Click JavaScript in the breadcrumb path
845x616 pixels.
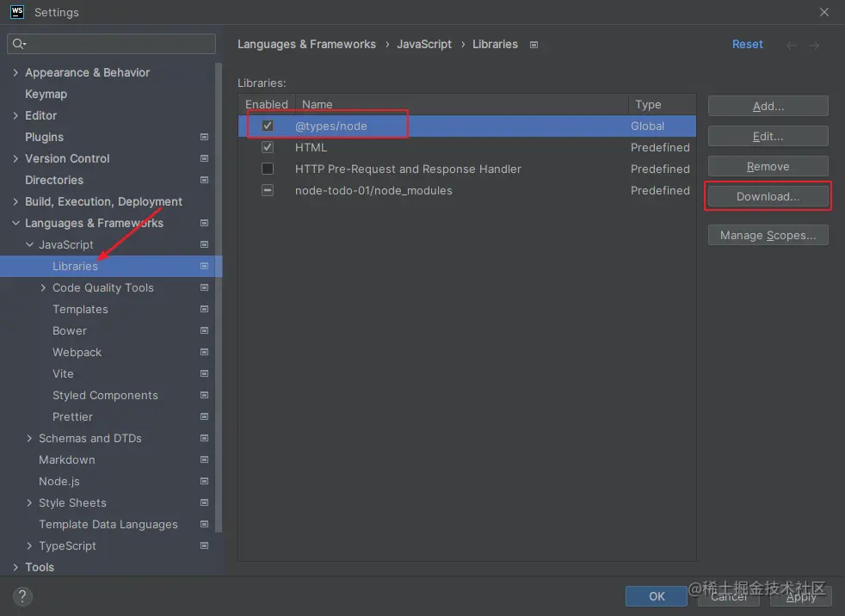point(424,44)
